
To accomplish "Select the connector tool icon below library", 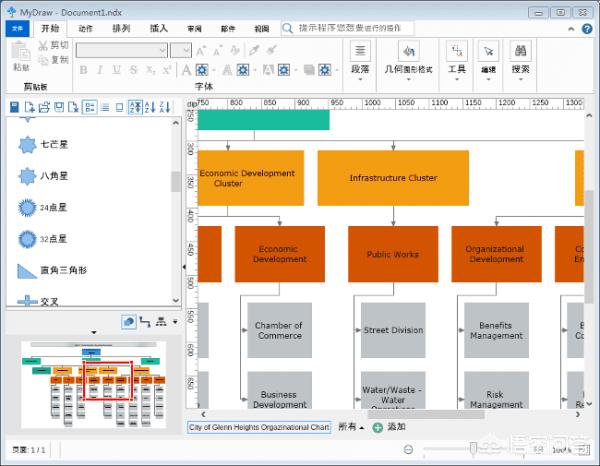I will click(145, 322).
